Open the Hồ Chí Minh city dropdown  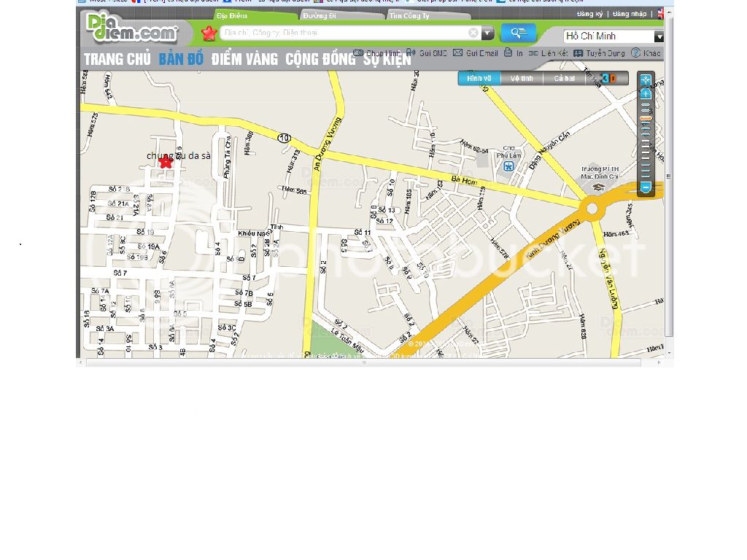click(659, 36)
